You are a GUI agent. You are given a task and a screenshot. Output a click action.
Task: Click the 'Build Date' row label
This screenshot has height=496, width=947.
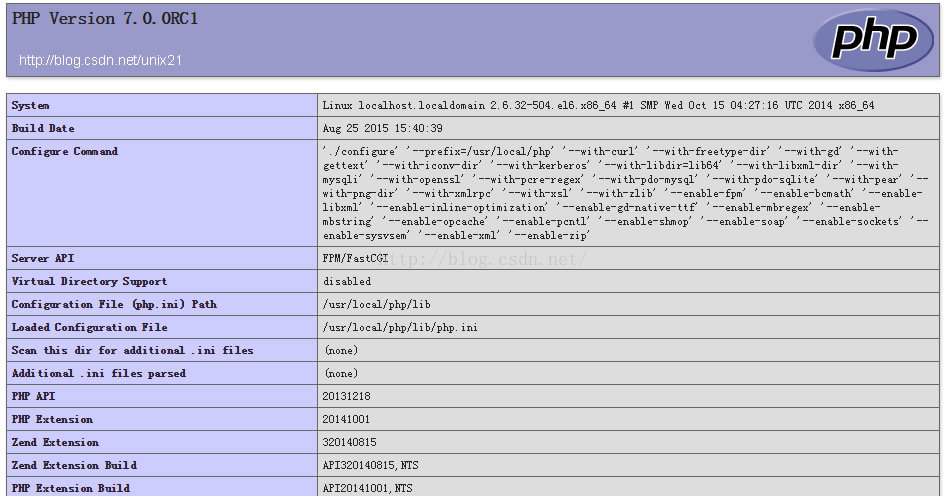(x=43, y=128)
